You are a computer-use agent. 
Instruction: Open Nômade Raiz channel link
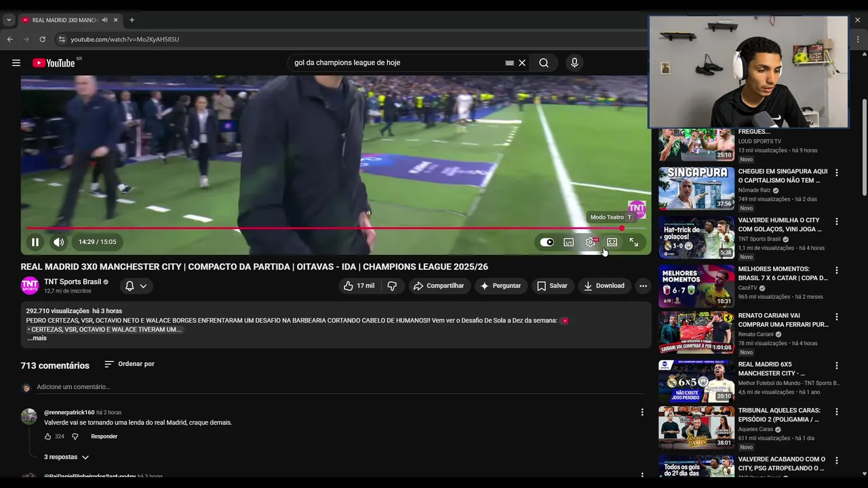pyautogui.click(x=755, y=190)
